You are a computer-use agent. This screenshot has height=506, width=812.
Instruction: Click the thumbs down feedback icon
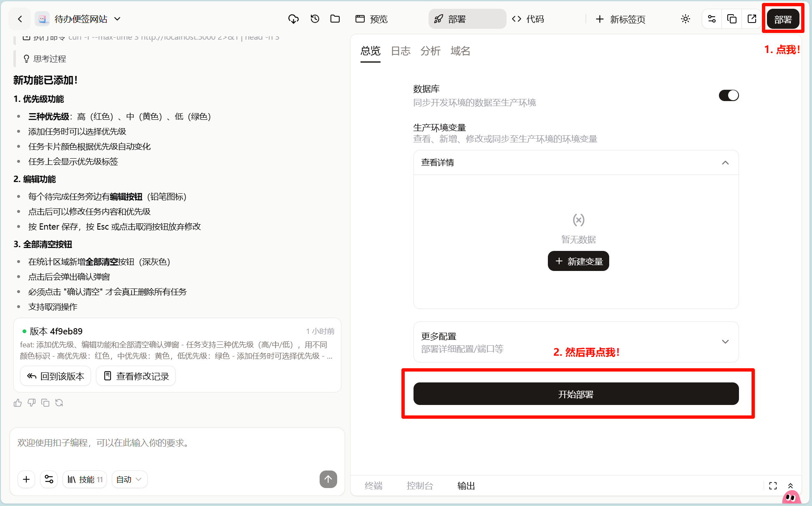tap(32, 403)
